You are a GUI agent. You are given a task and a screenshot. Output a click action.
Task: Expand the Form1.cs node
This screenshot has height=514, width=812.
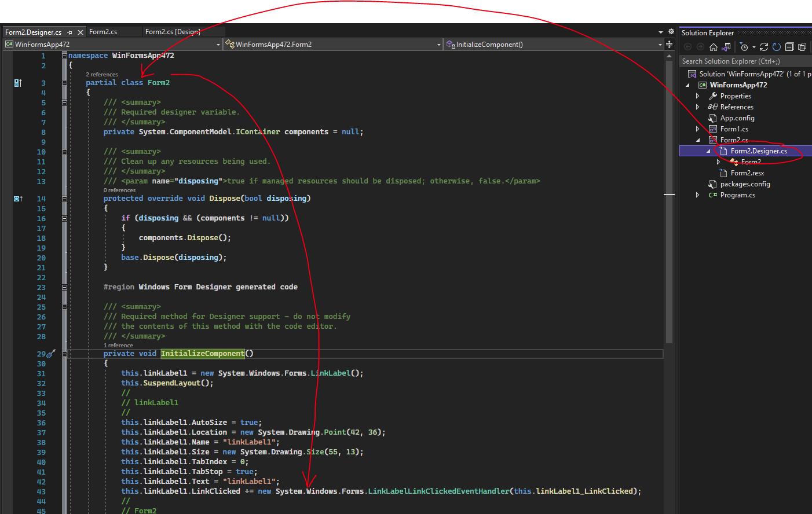click(x=697, y=129)
